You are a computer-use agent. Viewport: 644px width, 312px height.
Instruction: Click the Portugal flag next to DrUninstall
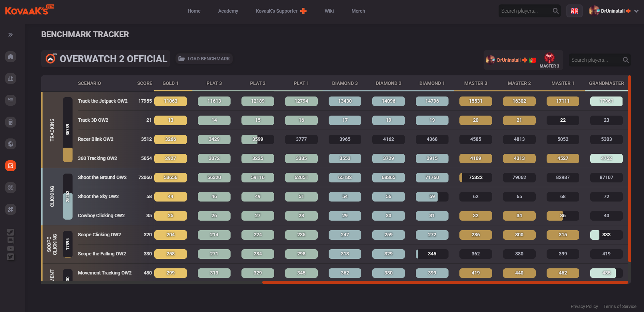click(x=532, y=60)
